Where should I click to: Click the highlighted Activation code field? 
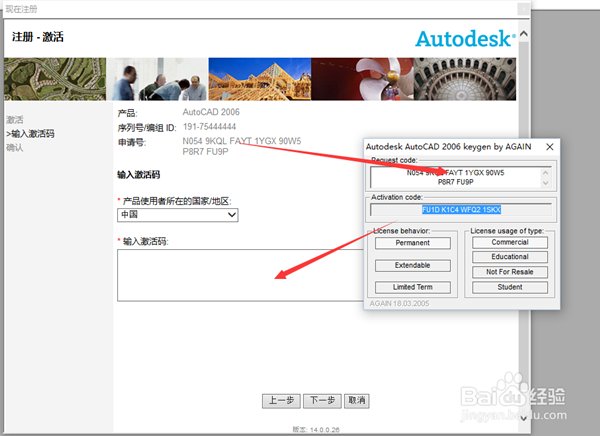(x=461, y=210)
